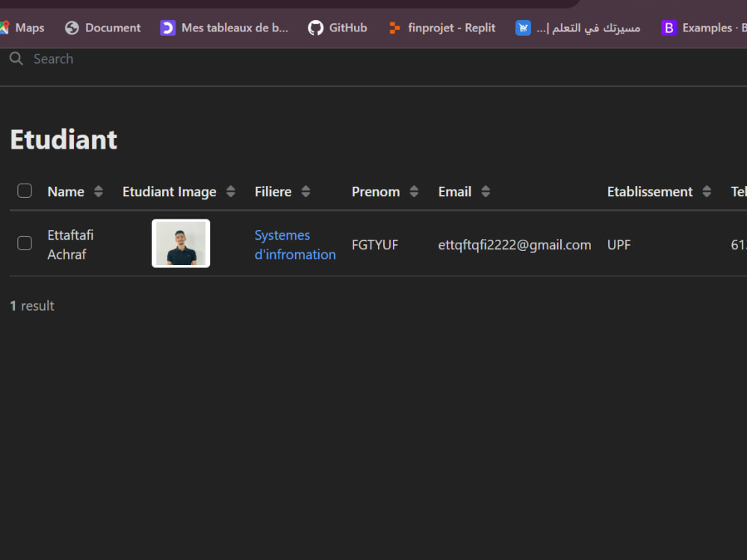Image resolution: width=747 pixels, height=560 pixels.
Task: Select the UPF etablissement cell
Action: point(619,245)
